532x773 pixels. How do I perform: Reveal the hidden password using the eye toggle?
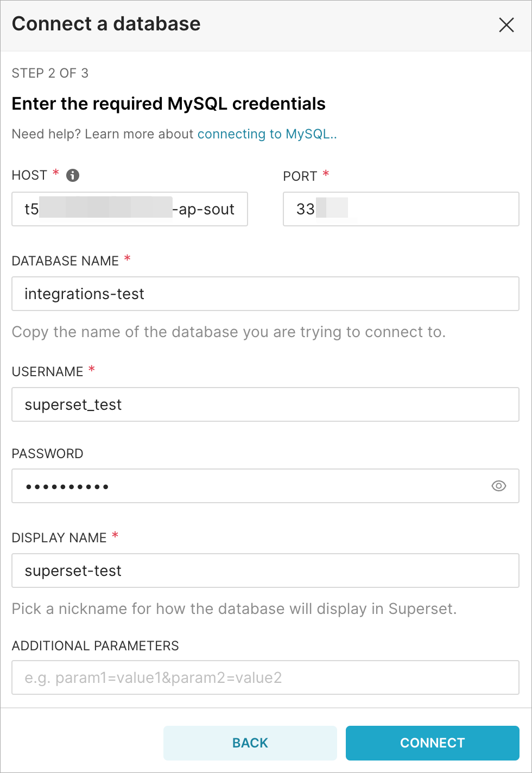coord(498,486)
